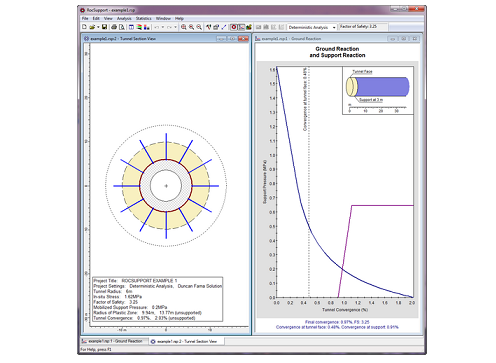Click the New file icon in toolbar
496x363 pixels.
click(x=84, y=27)
